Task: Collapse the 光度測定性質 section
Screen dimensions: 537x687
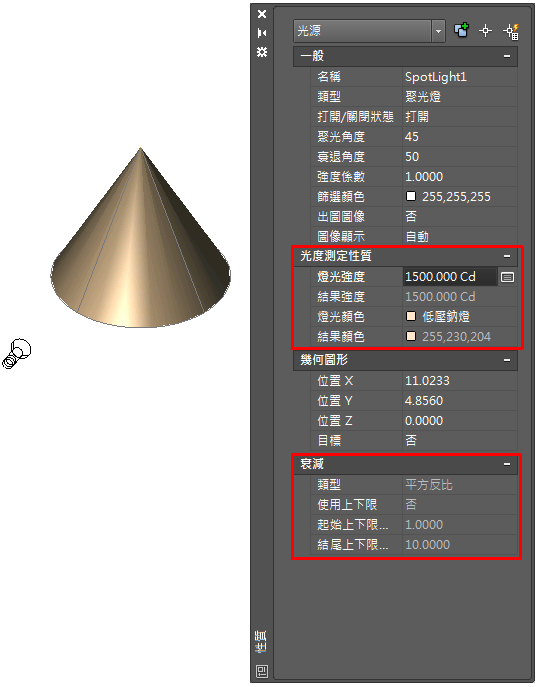Action: coord(507,256)
